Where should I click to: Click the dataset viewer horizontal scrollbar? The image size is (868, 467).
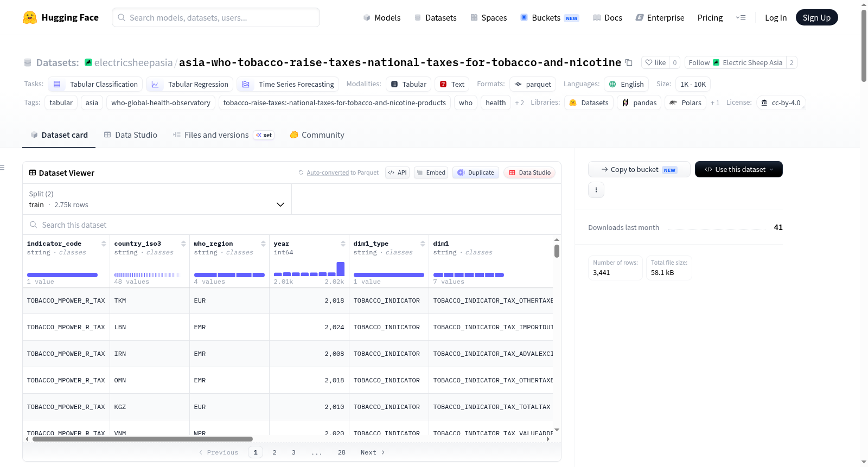coord(143,439)
